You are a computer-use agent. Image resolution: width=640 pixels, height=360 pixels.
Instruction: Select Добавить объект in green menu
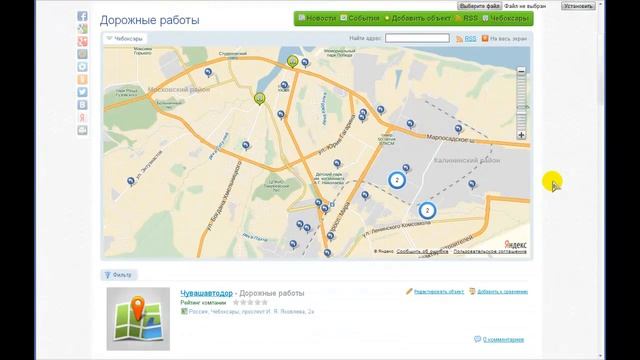pyautogui.click(x=418, y=18)
